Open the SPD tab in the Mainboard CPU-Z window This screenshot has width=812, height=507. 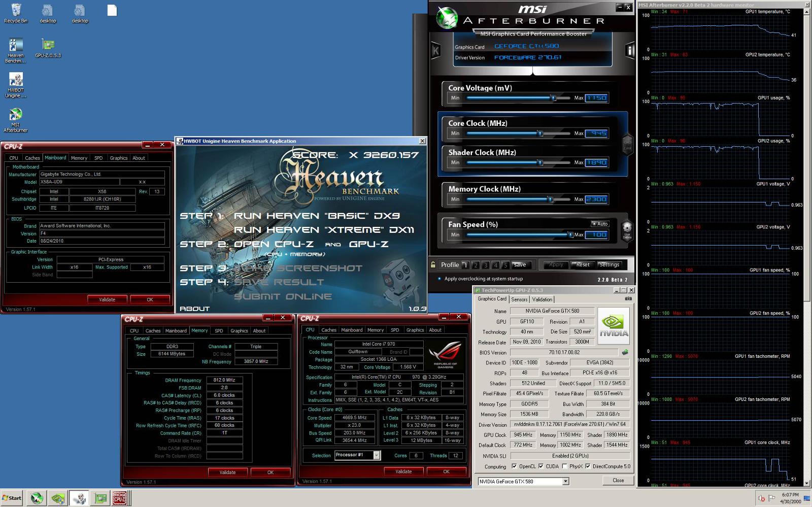pyautogui.click(x=98, y=158)
